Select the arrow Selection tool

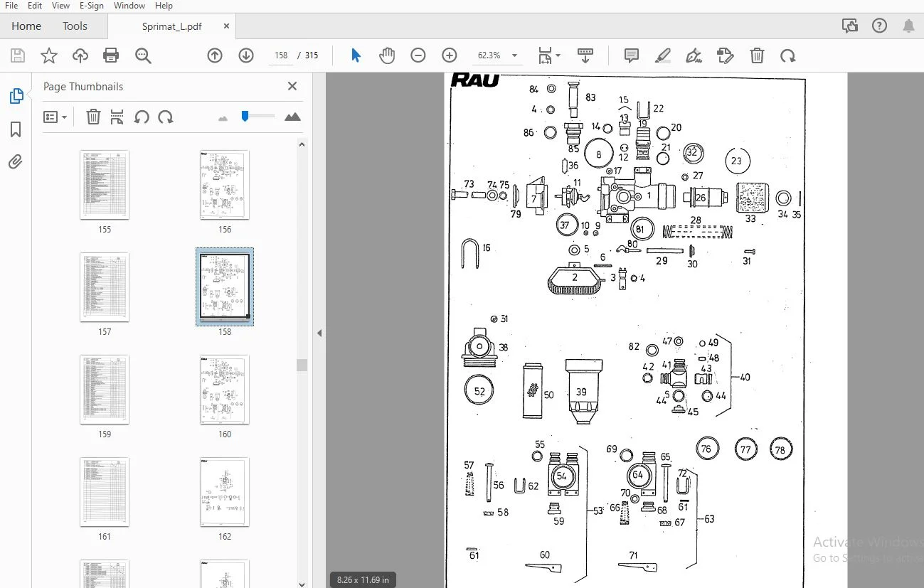point(356,55)
